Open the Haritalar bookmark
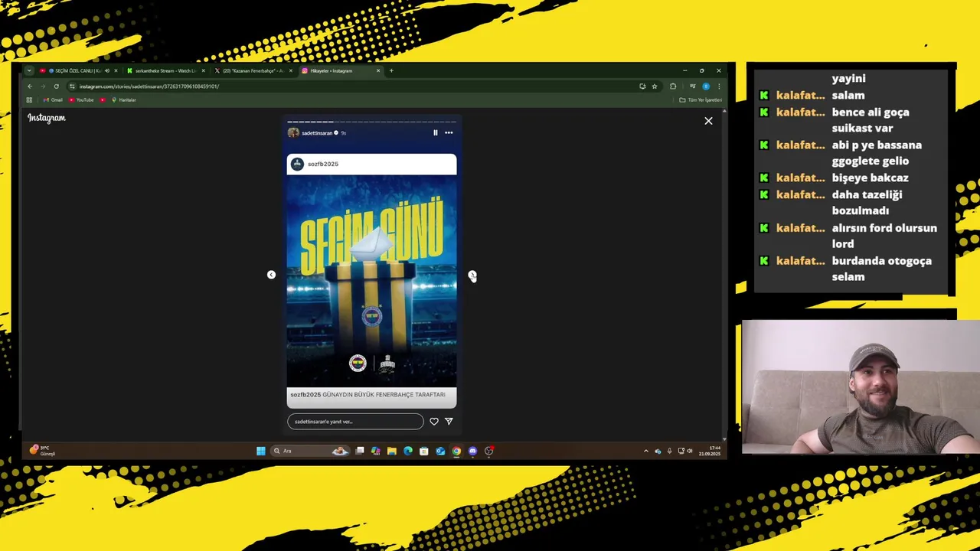Screen dimensions: 980x551 click(x=123, y=99)
